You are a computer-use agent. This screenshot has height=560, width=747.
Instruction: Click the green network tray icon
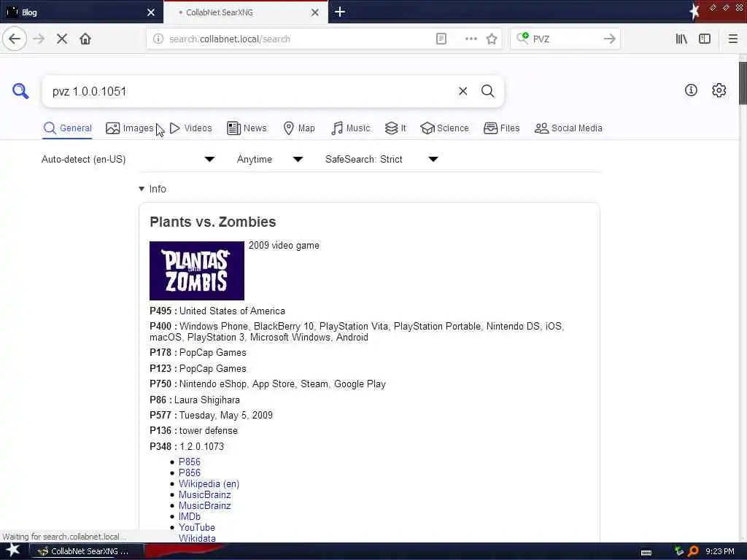[679, 551]
